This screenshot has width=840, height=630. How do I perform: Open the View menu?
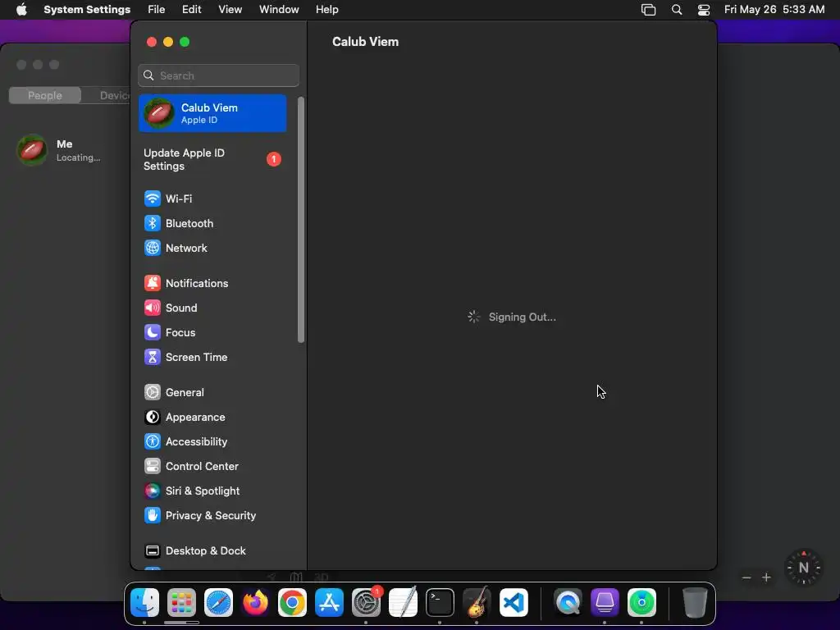tap(230, 10)
